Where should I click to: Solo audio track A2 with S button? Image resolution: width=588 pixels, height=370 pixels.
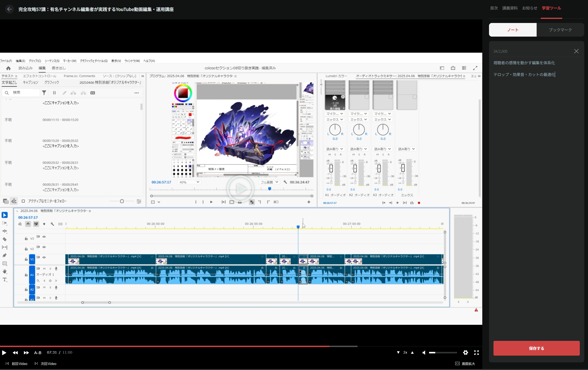coord(50,287)
